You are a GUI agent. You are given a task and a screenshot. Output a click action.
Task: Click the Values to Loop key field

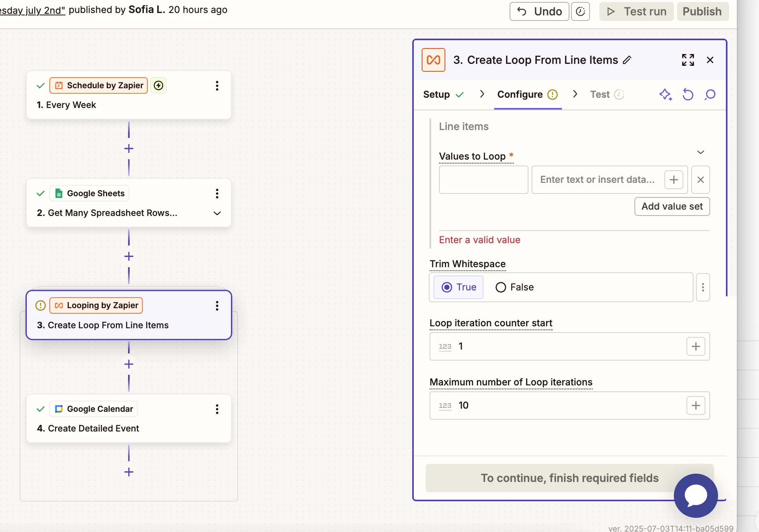coord(484,180)
